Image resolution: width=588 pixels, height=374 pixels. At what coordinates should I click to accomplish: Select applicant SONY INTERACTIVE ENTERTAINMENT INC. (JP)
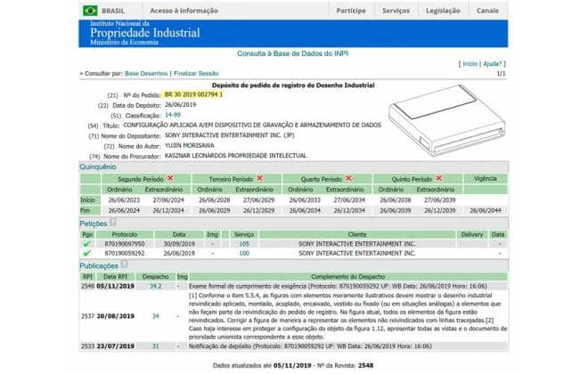coord(230,135)
